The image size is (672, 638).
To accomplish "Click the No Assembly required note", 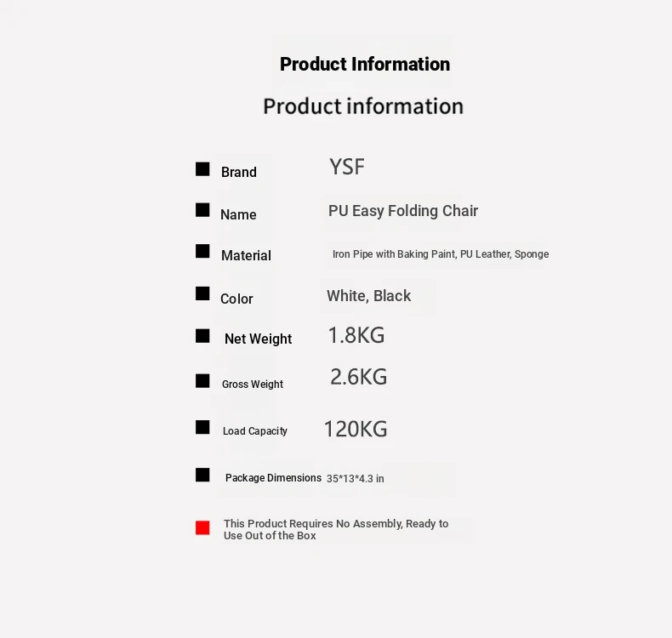I will click(336, 529).
